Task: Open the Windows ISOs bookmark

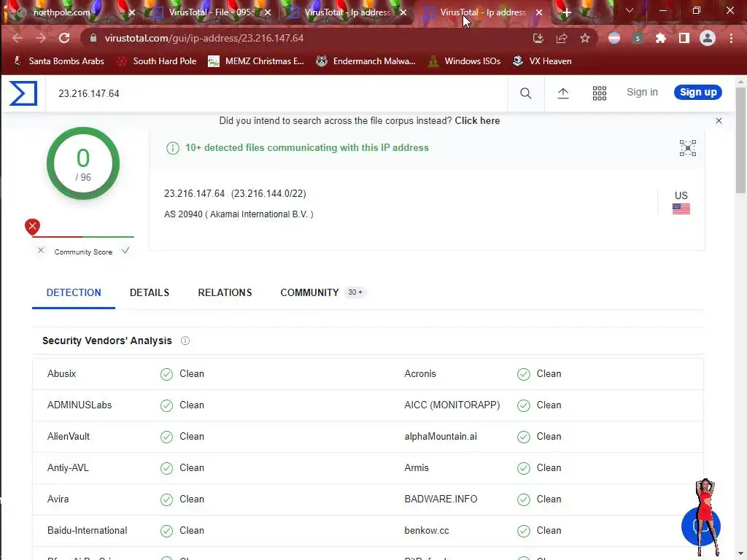Action: click(x=464, y=61)
